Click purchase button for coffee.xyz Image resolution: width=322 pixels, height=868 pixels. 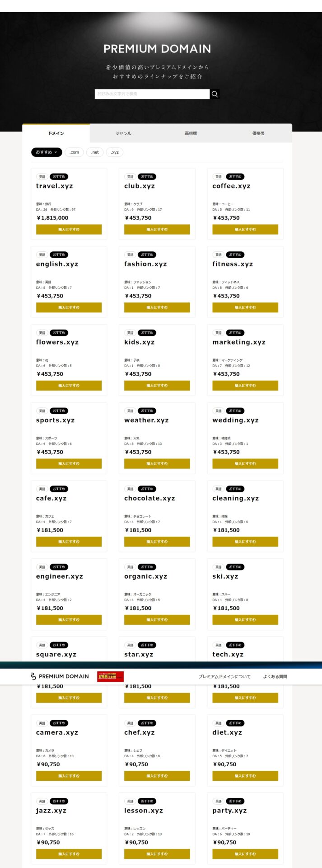(x=245, y=230)
